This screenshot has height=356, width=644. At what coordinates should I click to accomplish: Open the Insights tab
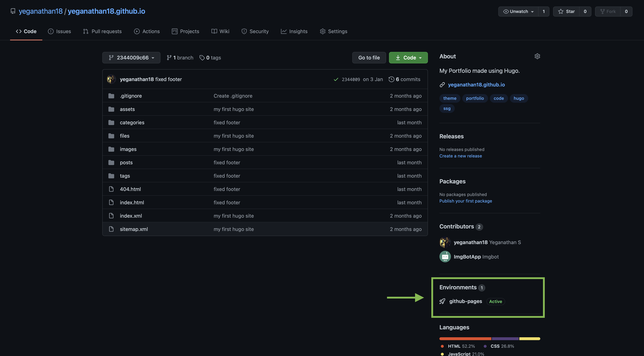pyautogui.click(x=294, y=31)
